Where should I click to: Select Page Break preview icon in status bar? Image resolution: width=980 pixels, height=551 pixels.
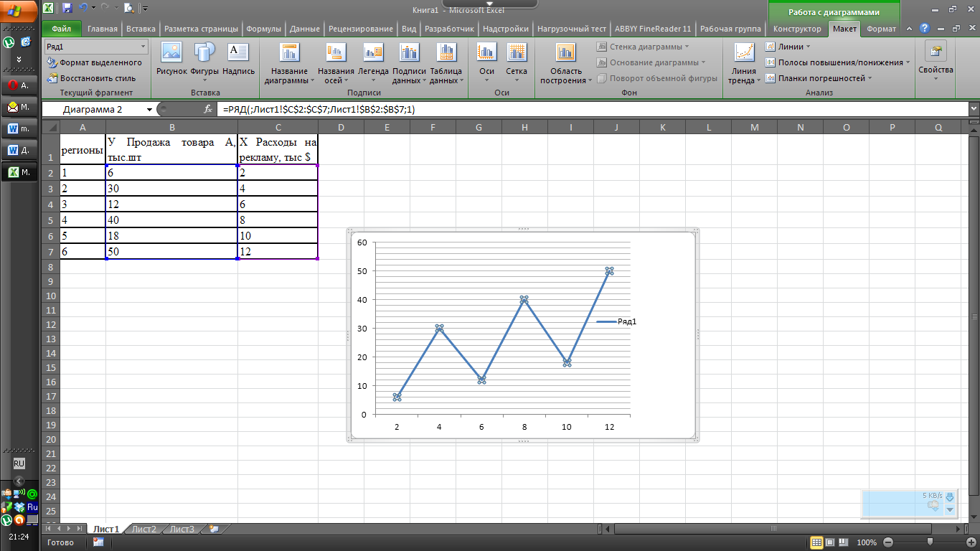(x=844, y=542)
